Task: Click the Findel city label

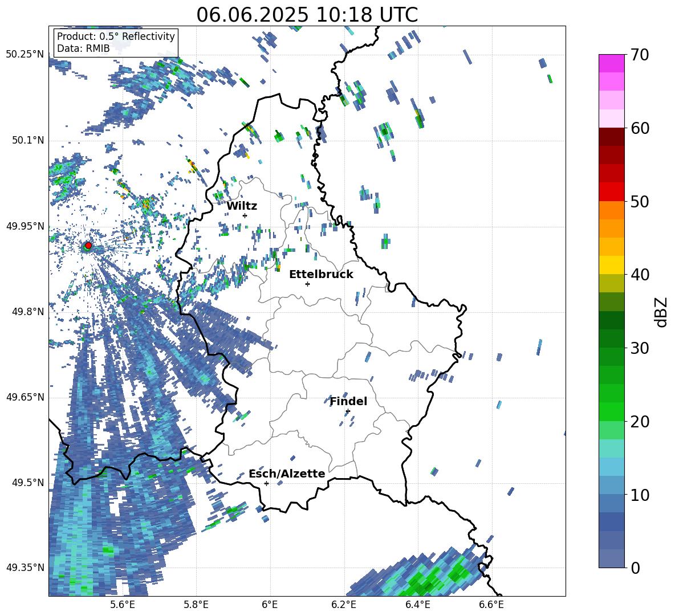Action: 348,401
